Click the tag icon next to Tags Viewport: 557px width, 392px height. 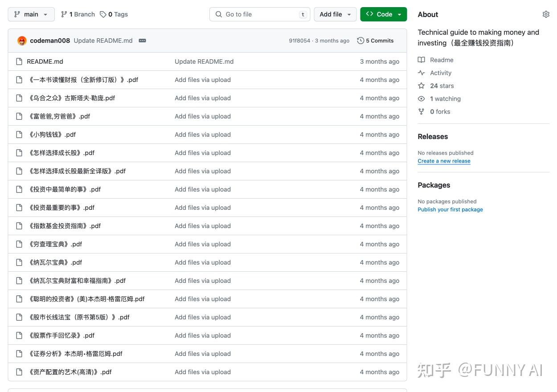pos(103,14)
